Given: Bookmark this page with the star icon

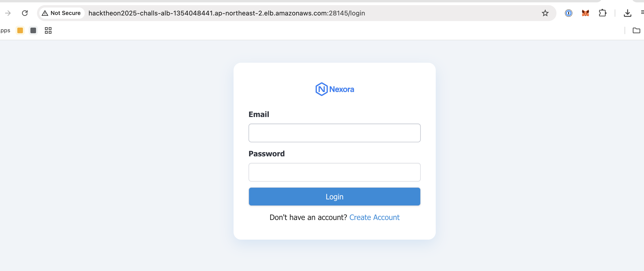Looking at the screenshot, I should 545,13.
